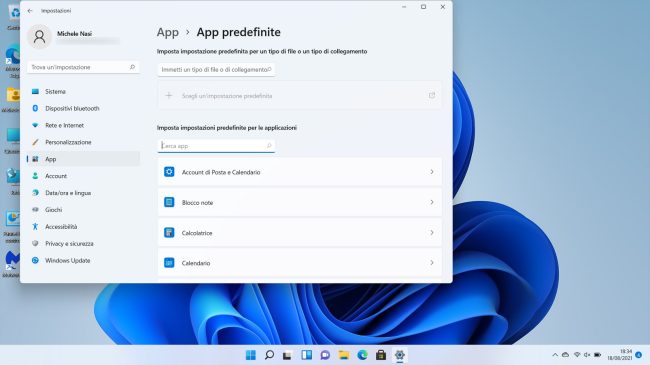This screenshot has width=650, height=365.
Task: Expand Account di Posta e Calendario chevron
Action: coord(432,172)
